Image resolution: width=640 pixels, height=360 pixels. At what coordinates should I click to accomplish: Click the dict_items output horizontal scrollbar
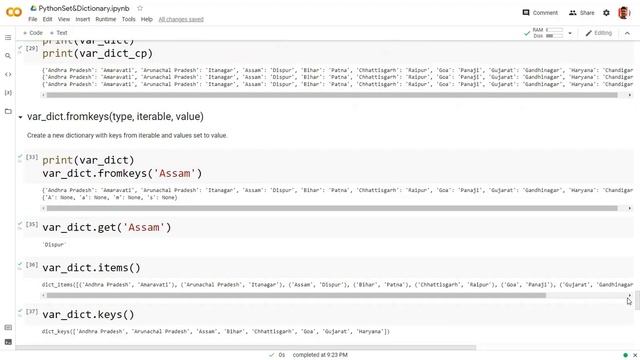tap(296, 295)
